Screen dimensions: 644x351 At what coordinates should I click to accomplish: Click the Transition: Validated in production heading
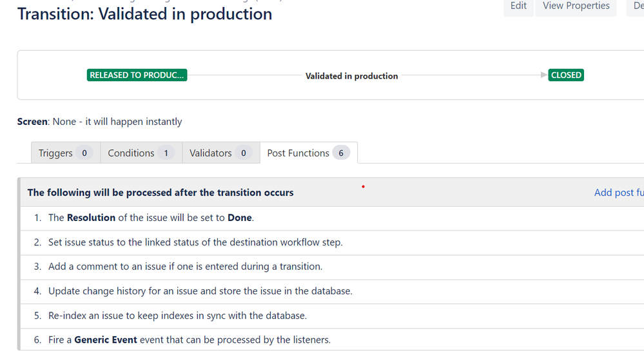tap(144, 14)
